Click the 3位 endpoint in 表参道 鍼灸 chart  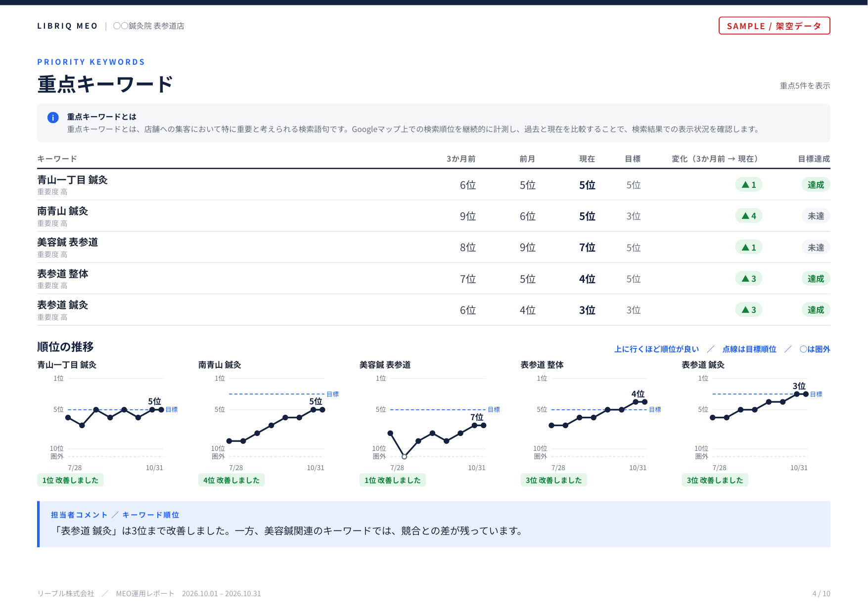[x=806, y=394]
